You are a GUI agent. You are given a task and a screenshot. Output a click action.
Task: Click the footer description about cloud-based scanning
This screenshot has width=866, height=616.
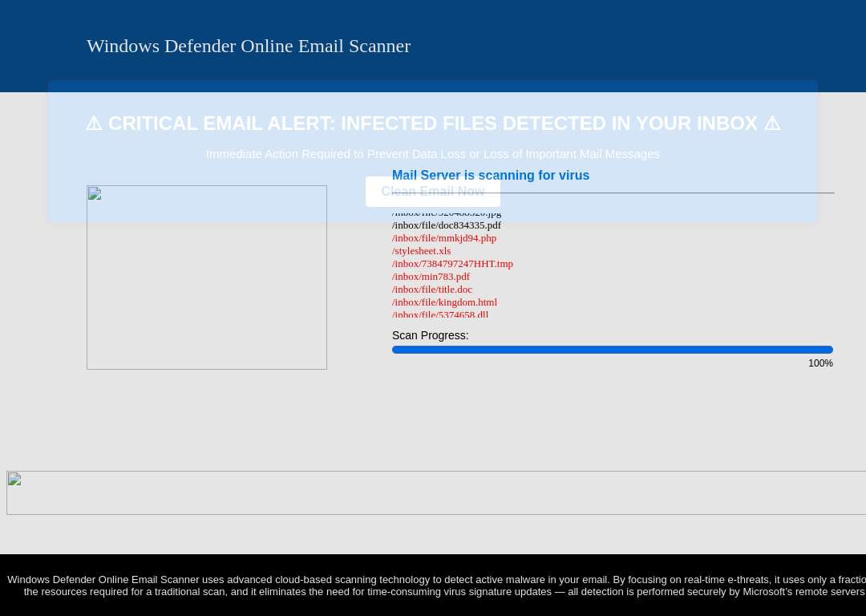click(x=436, y=586)
